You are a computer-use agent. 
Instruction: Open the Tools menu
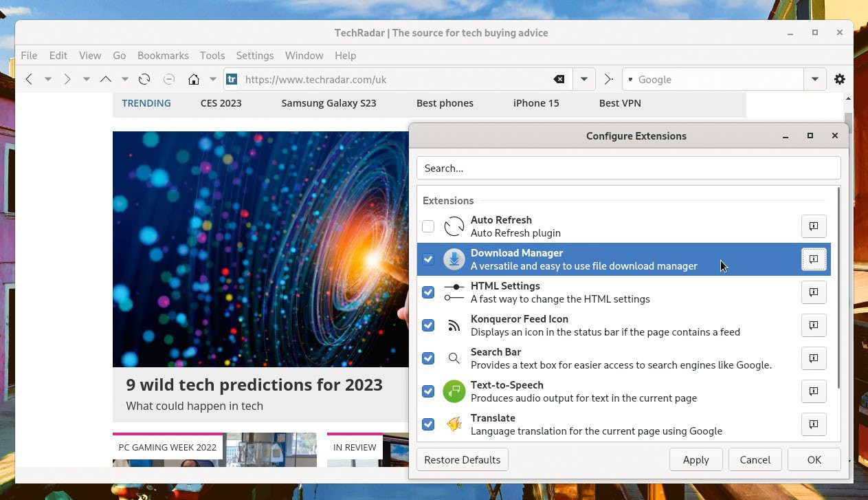point(212,55)
